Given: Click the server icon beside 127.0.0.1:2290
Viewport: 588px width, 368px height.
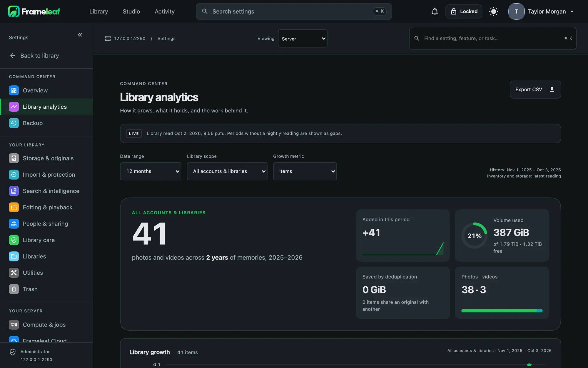Looking at the screenshot, I should (108, 39).
